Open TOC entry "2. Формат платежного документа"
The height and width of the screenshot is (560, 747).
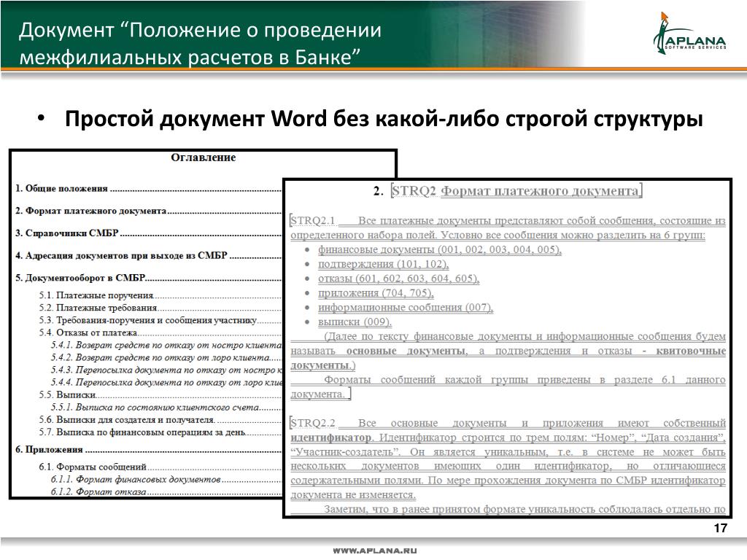click(x=147, y=211)
